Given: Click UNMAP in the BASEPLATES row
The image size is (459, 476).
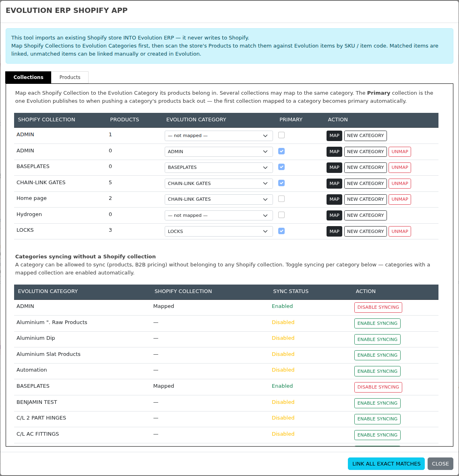Looking at the screenshot, I should [399, 167].
